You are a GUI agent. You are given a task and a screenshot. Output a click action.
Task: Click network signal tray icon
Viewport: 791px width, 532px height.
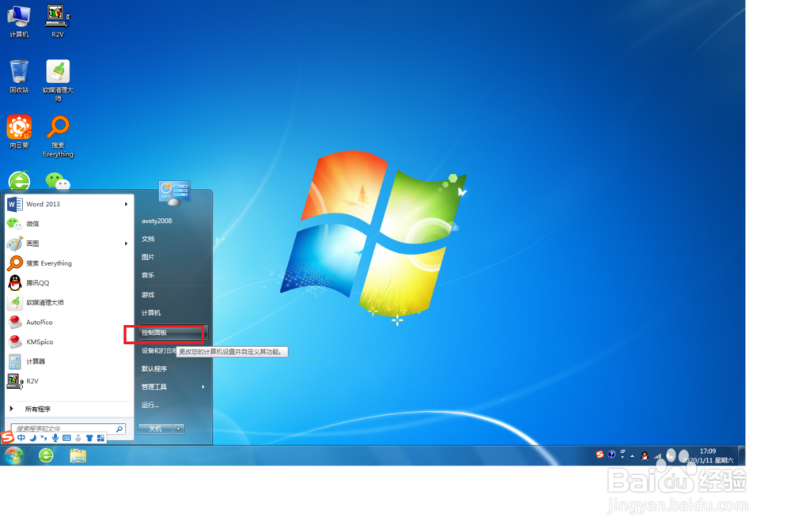[x=657, y=456]
